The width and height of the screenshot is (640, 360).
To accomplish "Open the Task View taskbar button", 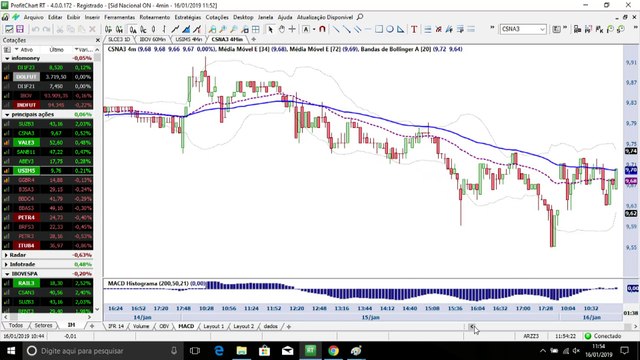I will click(195, 351).
